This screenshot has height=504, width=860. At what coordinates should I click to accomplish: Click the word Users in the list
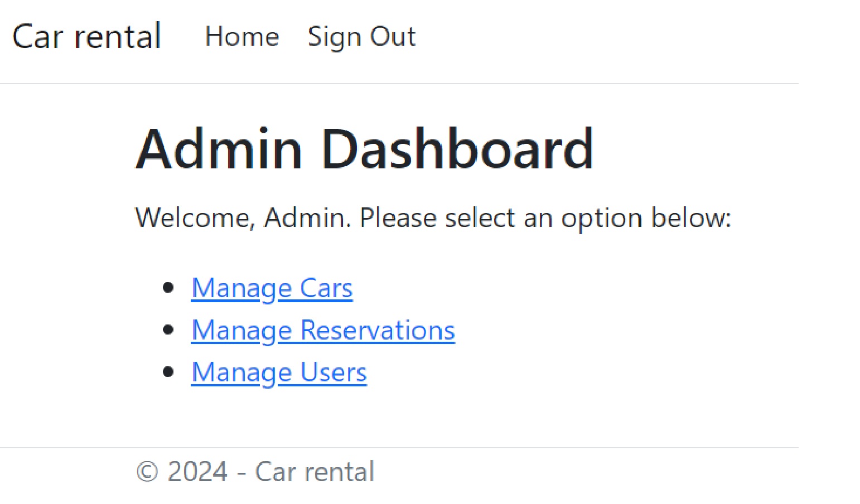(x=334, y=372)
